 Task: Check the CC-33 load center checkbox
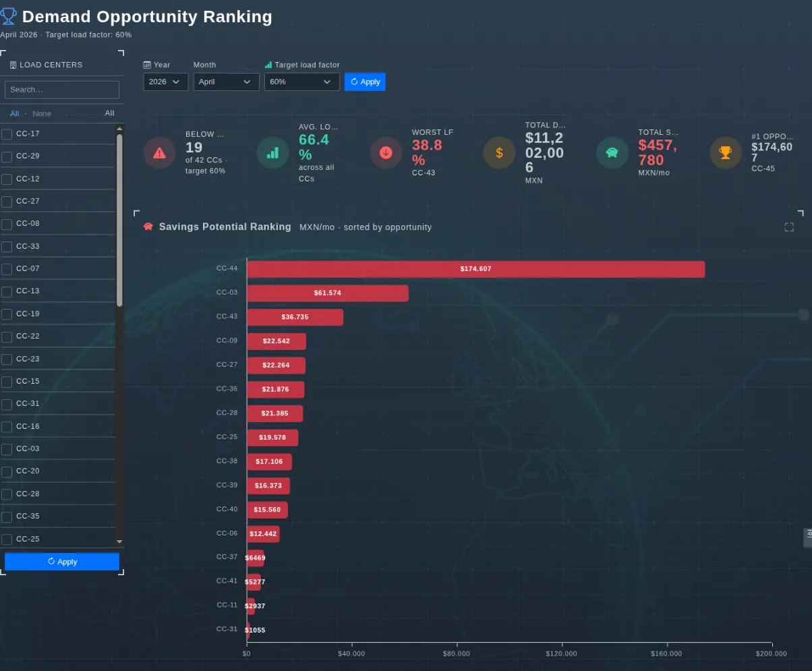[7, 247]
